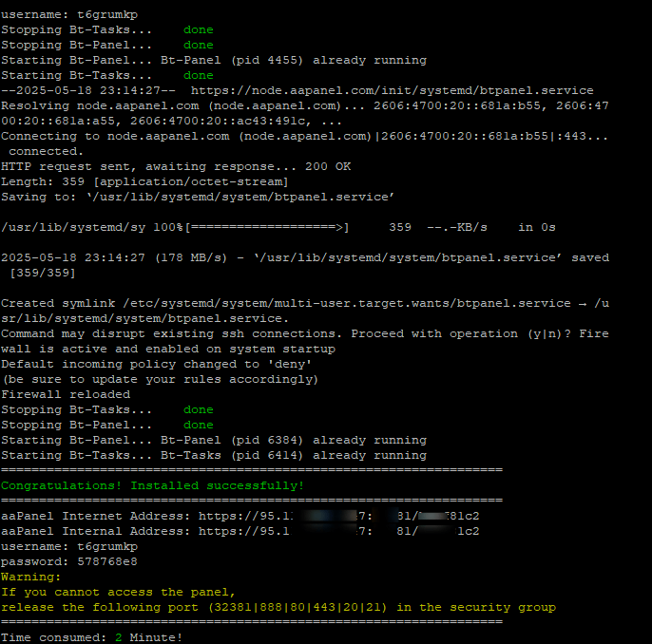Image resolution: width=652 pixels, height=644 pixels.
Task: Click the wget timestamp --2025-05-18 23:14:27--
Action: [x=88, y=90]
